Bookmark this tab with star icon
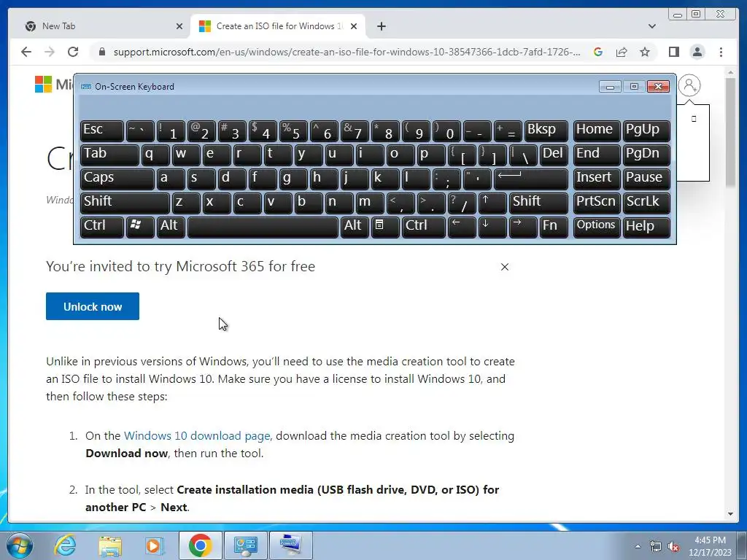747x560 pixels. 645,52
